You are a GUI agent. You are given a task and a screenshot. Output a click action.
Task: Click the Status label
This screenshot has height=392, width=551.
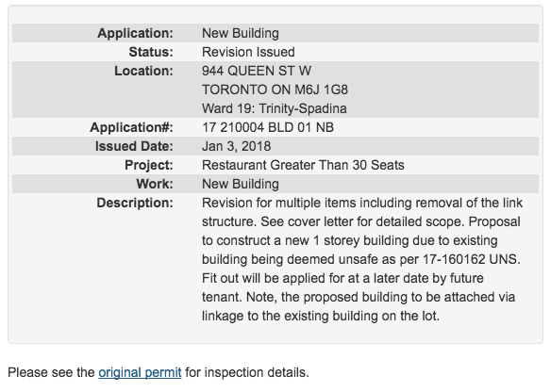tap(151, 52)
